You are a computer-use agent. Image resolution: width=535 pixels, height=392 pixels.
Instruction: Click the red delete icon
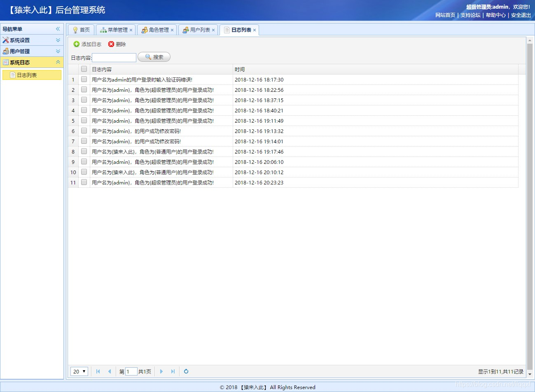(x=111, y=44)
